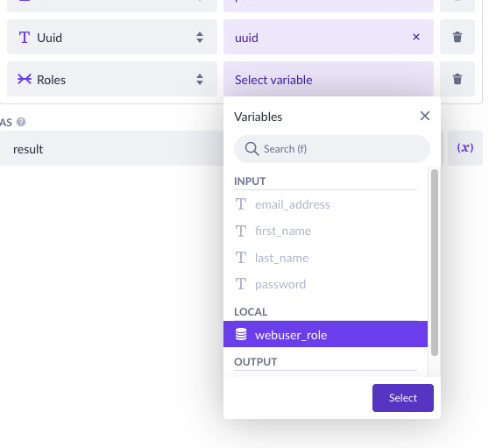Click the help question mark next to AS

(21, 122)
